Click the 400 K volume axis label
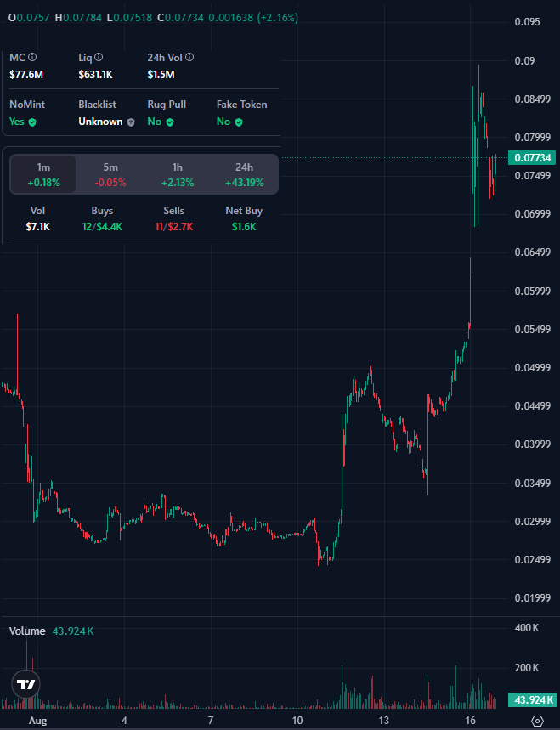Image resolution: width=560 pixels, height=730 pixels. (x=527, y=628)
